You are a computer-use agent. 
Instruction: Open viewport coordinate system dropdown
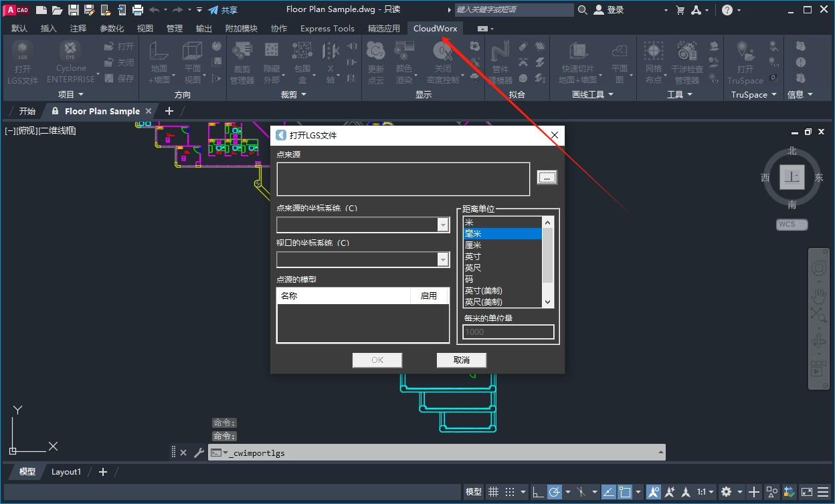[x=443, y=259]
